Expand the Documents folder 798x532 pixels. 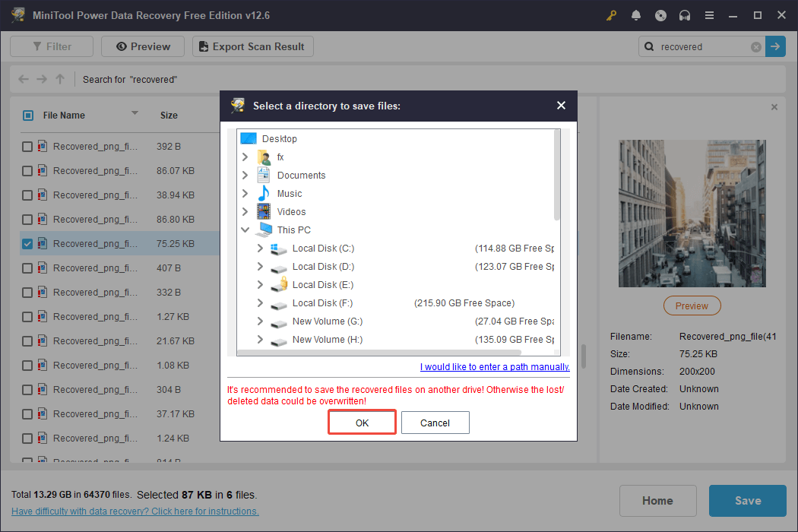point(245,175)
